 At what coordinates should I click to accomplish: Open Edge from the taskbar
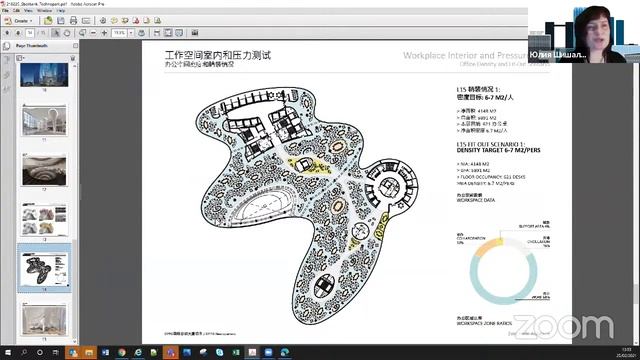point(284,352)
